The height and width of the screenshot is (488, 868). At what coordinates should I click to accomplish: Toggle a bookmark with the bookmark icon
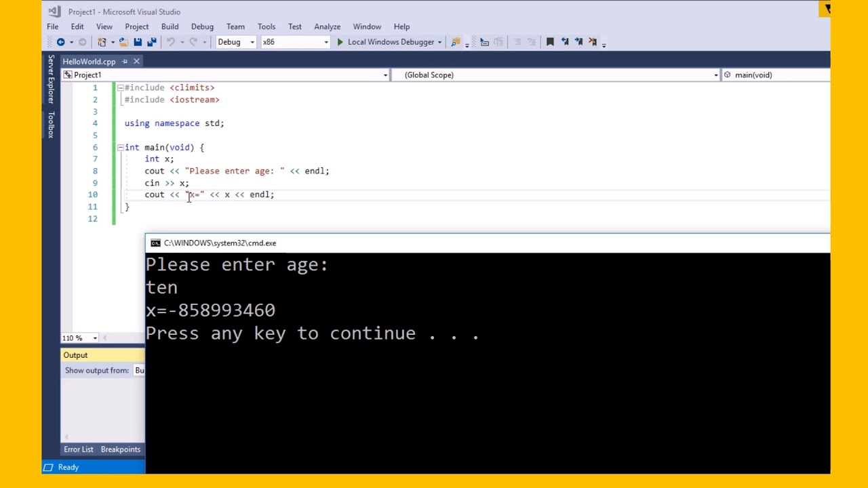coord(550,42)
